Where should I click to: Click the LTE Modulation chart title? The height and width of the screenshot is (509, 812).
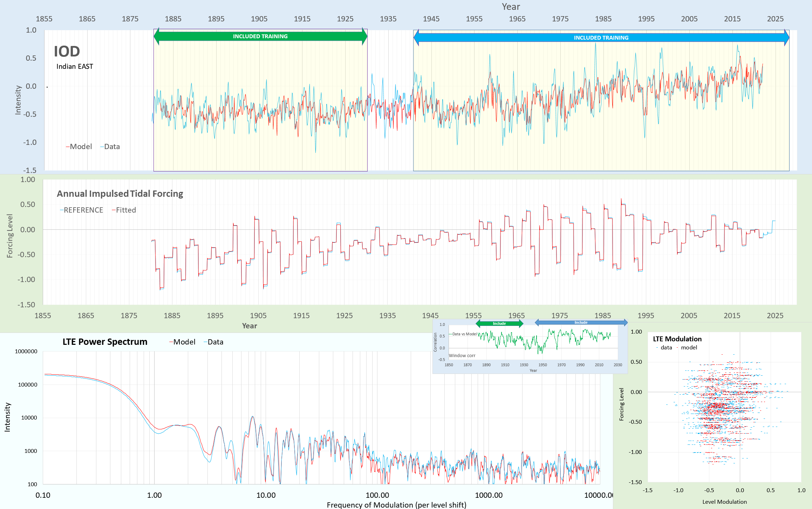point(677,339)
